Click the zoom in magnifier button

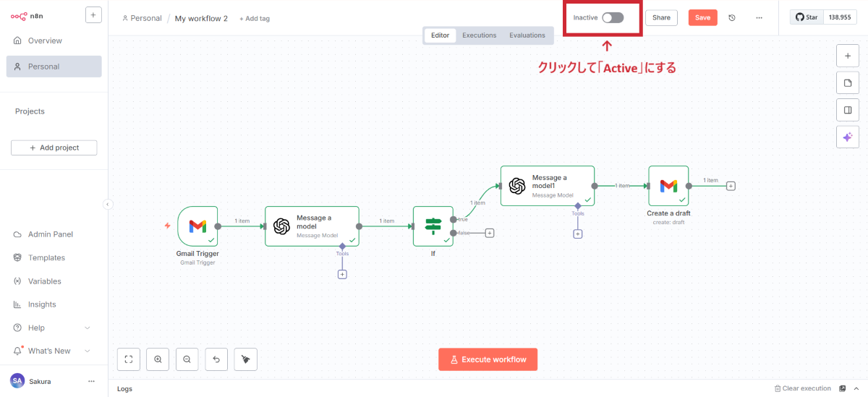pyautogui.click(x=158, y=359)
